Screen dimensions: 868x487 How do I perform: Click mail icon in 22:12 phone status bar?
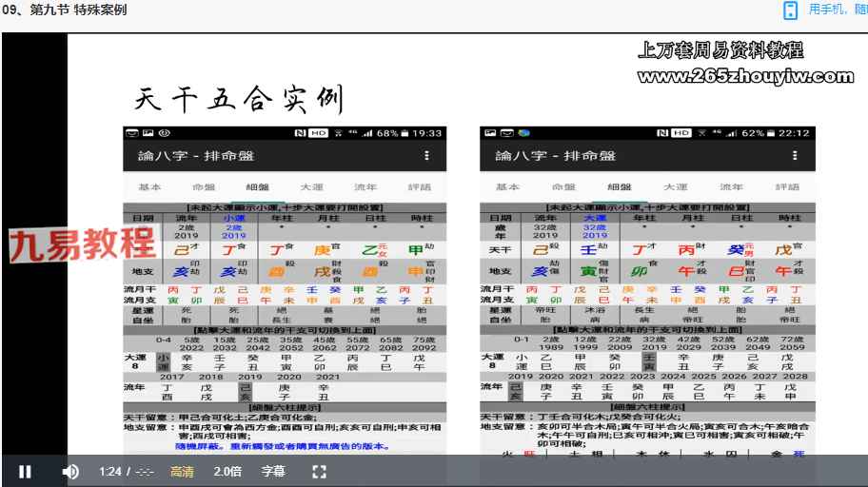(x=507, y=133)
